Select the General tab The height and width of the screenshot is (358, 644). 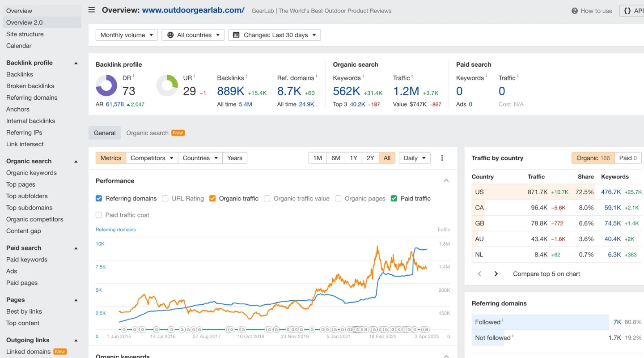coord(105,133)
